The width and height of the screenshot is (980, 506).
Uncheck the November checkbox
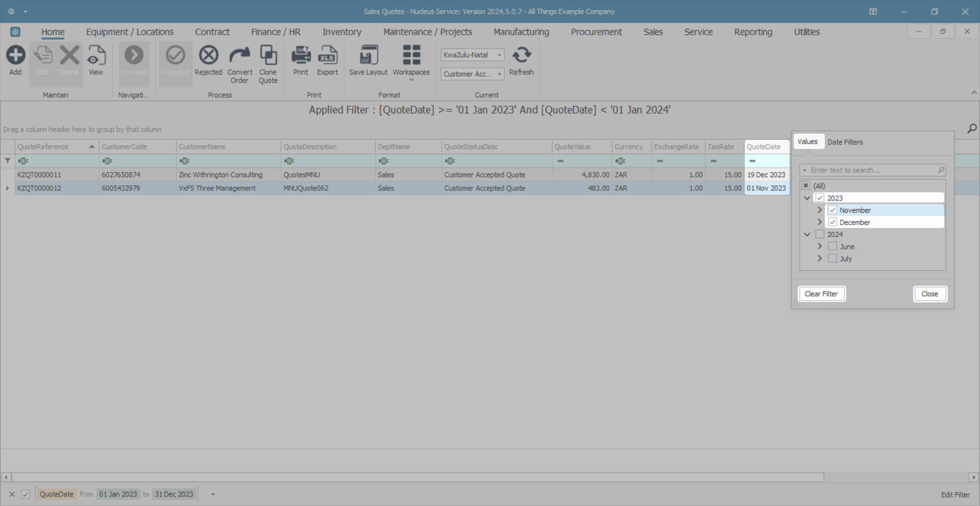coord(832,210)
